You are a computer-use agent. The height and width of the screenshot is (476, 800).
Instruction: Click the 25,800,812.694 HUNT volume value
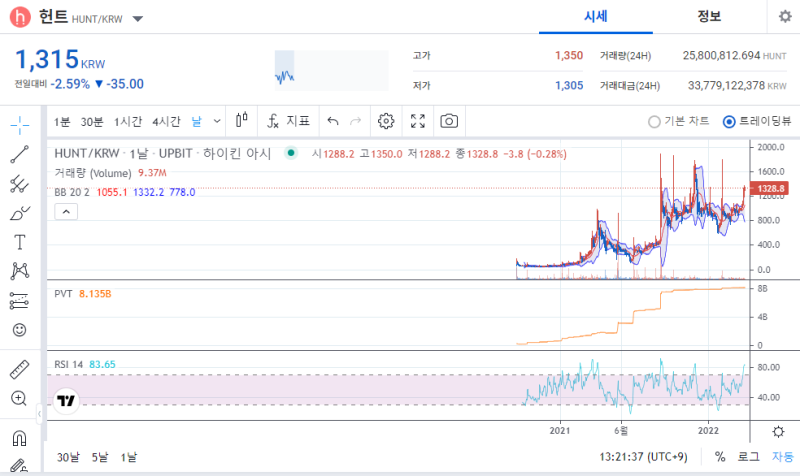click(734, 55)
